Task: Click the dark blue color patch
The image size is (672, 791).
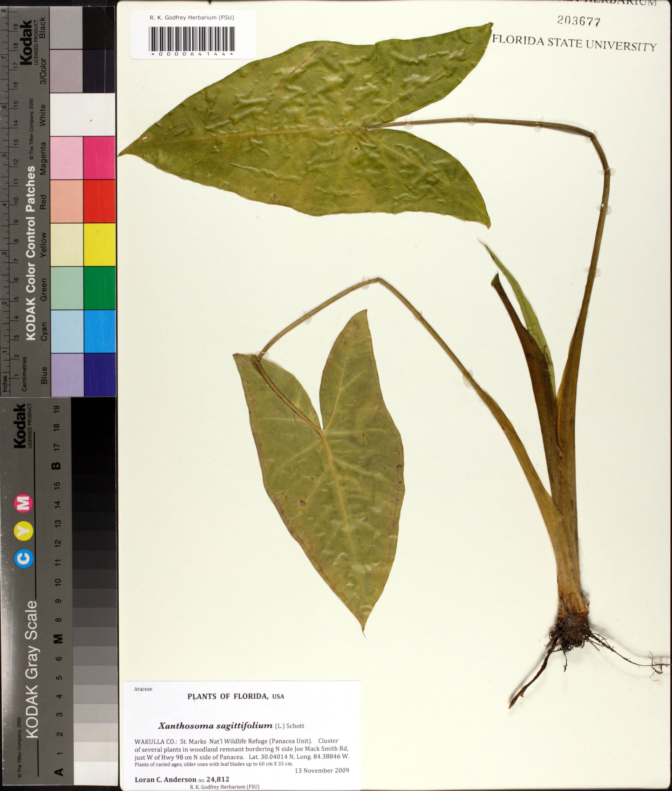Action: coord(99,374)
